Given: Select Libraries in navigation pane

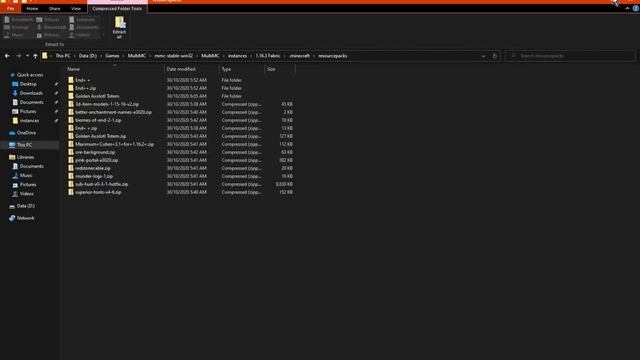Looking at the screenshot, I should pyautogui.click(x=25, y=157).
